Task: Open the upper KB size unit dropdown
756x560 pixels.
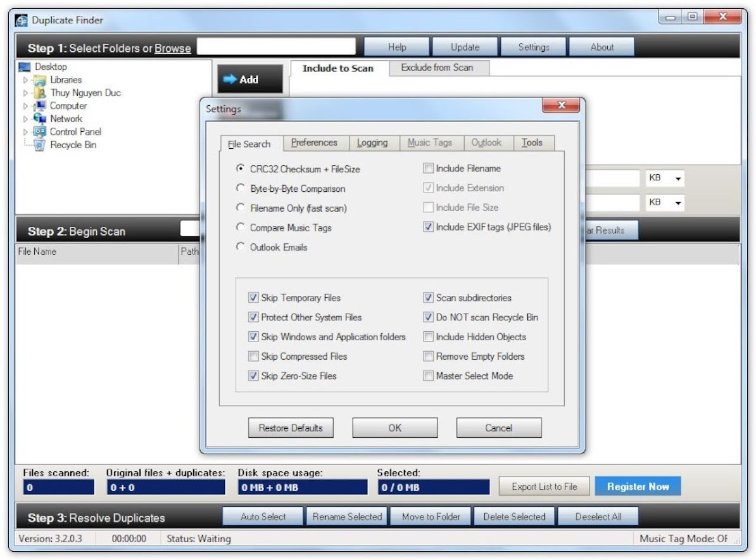Action: pyautogui.click(x=678, y=179)
